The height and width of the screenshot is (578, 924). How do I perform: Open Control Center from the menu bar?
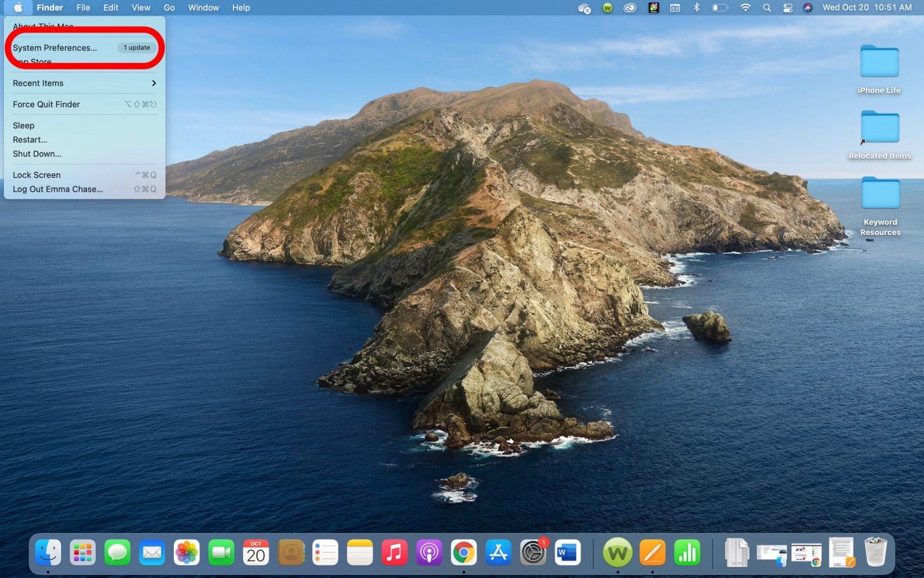(x=788, y=8)
